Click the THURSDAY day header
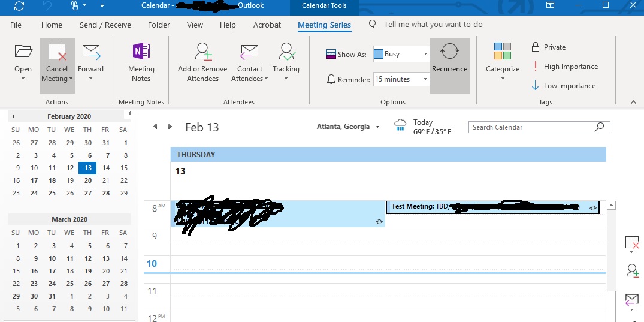This screenshot has height=322, width=644. (388, 155)
